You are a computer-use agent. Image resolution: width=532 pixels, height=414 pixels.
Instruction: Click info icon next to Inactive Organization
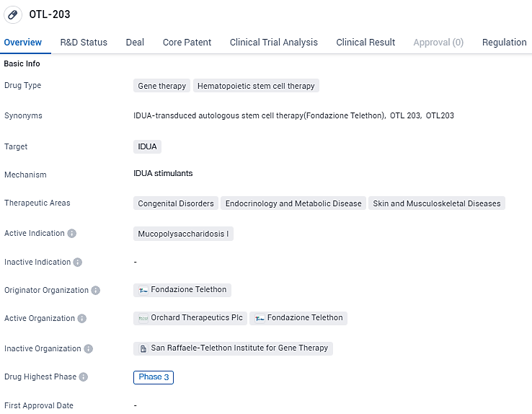tap(89, 349)
